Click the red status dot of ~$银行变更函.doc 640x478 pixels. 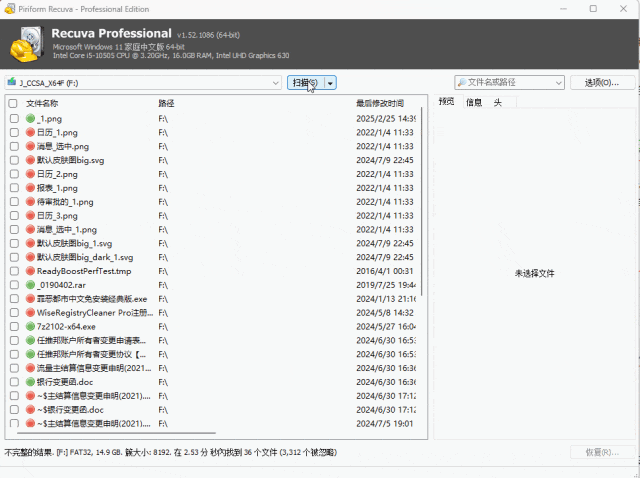pos(30,409)
